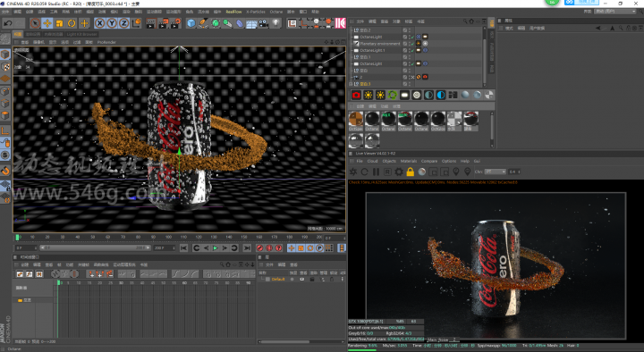This screenshot has width=644, height=352.
Task: Open the deformer capsule icon
Action: click(x=240, y=23)
